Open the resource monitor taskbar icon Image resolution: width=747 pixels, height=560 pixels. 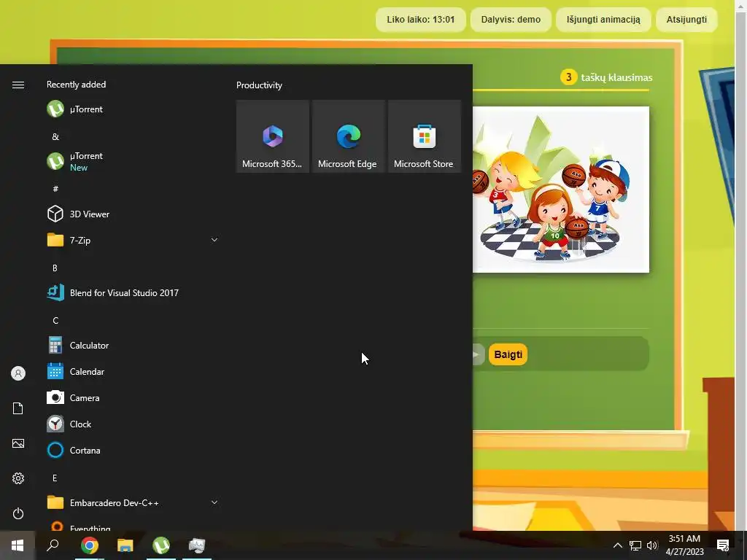[197, 545]
